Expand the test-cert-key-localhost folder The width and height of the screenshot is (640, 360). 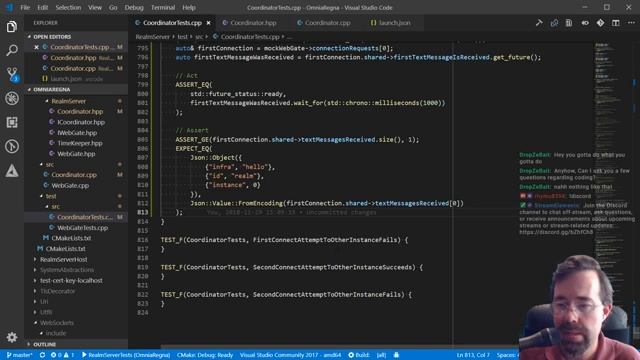[x=71, y=280]
